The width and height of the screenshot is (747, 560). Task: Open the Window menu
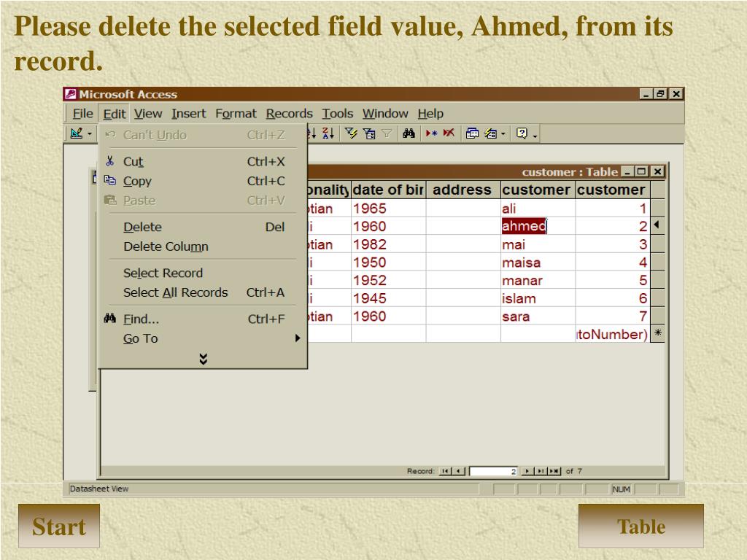385,113
